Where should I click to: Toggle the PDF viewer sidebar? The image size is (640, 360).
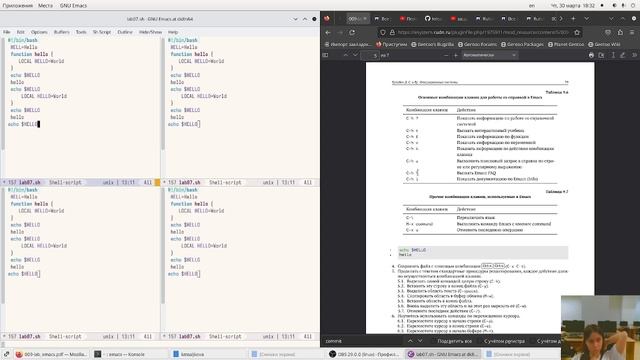click(325, 55)
